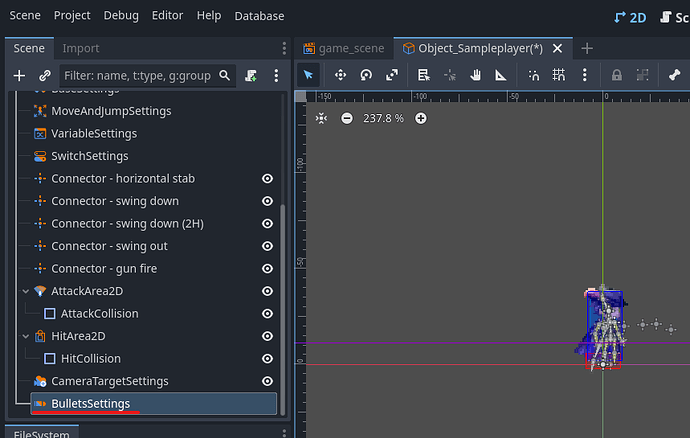This screenshot has width=690, height=438.
Task: Lock the selected node
Action: (x=617, y=75)
